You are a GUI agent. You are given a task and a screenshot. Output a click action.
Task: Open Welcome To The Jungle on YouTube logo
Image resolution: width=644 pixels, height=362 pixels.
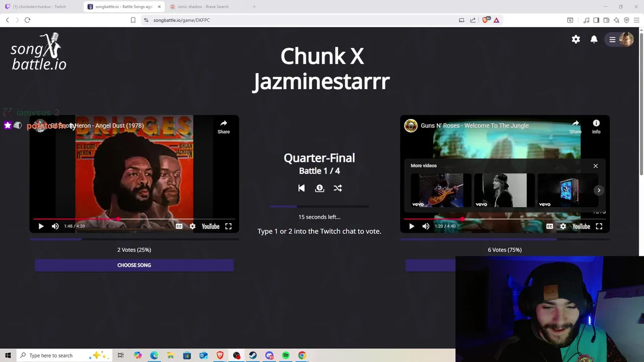click(581, 226)
